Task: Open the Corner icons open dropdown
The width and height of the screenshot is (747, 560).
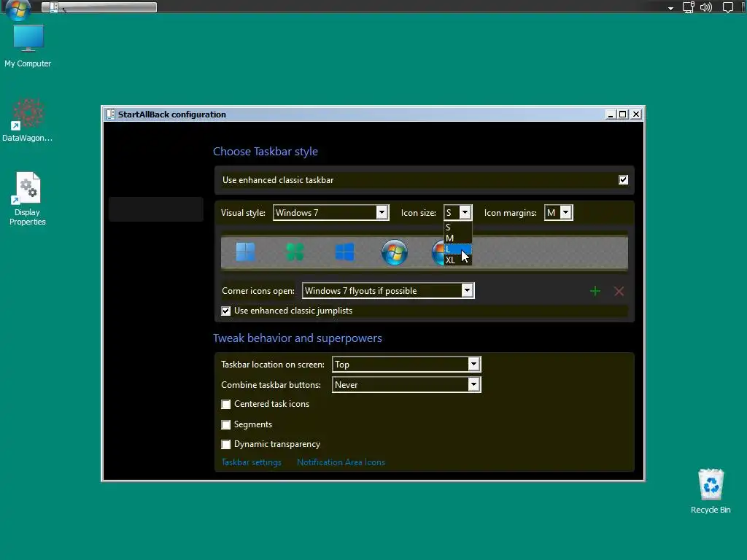Action: point(388,290)
